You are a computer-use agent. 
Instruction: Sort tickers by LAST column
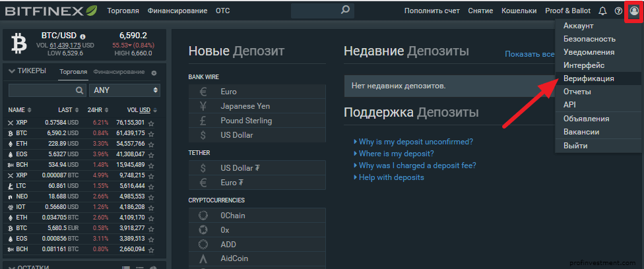68,110
